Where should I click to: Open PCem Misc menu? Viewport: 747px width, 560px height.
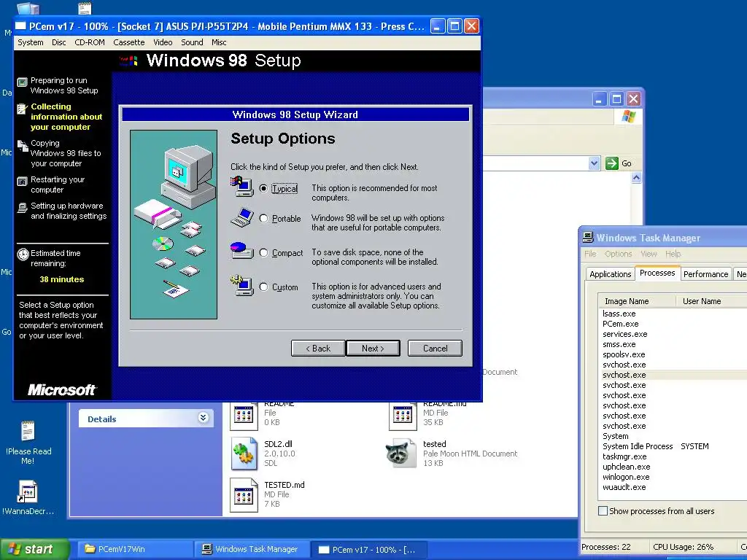[x=219, y=42]
